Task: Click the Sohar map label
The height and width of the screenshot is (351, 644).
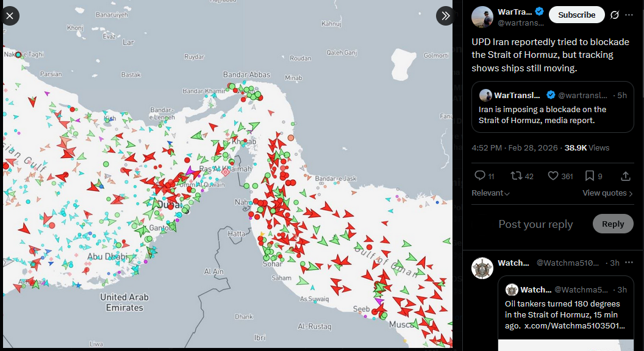Action: point(273,264)
